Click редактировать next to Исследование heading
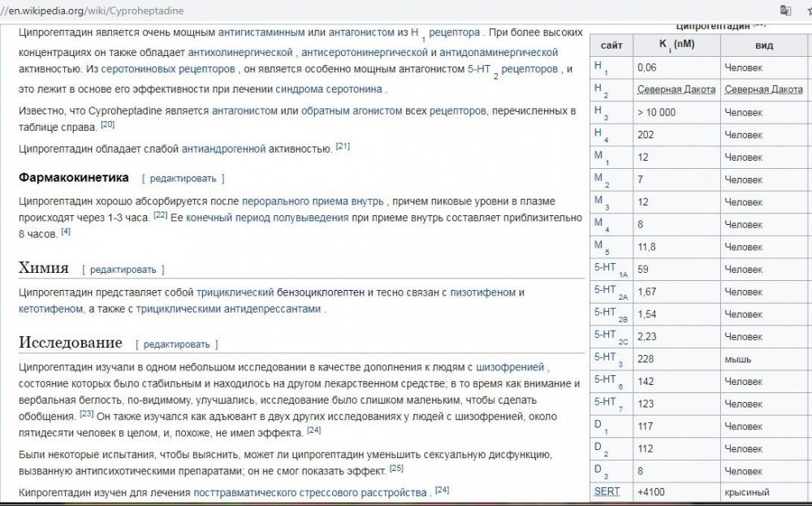 pyautogui.click(x=176, y=344)
